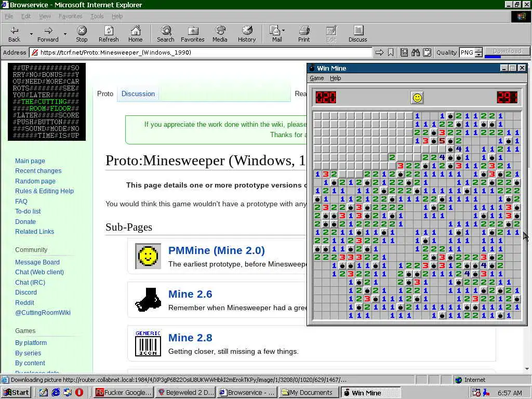The image size is (532, 399).
Task: Click the Win Mine mine counter display
Action: tap(326, 97)
